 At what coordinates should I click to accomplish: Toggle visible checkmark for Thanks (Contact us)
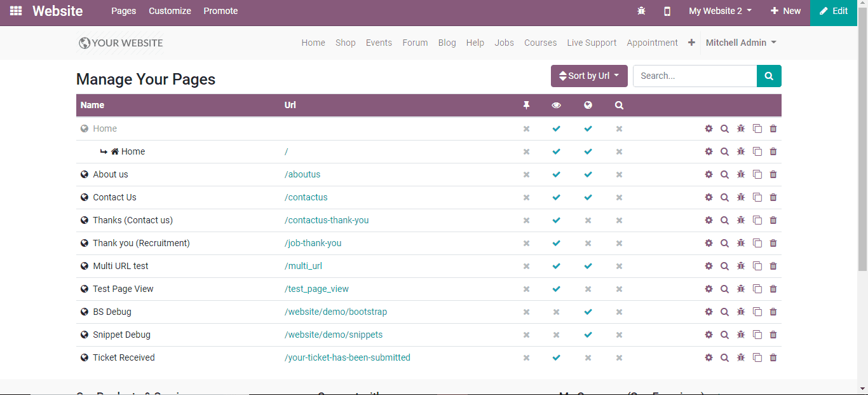click(x=557, y=220)
